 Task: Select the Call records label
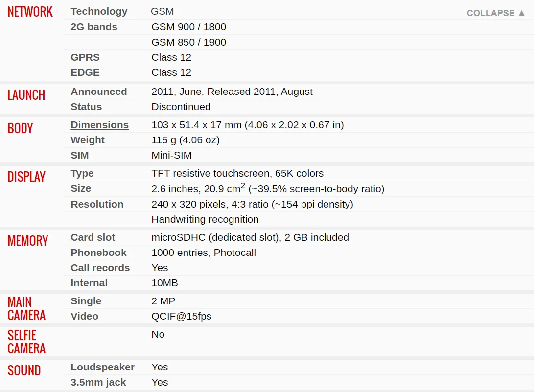point(100,268)
